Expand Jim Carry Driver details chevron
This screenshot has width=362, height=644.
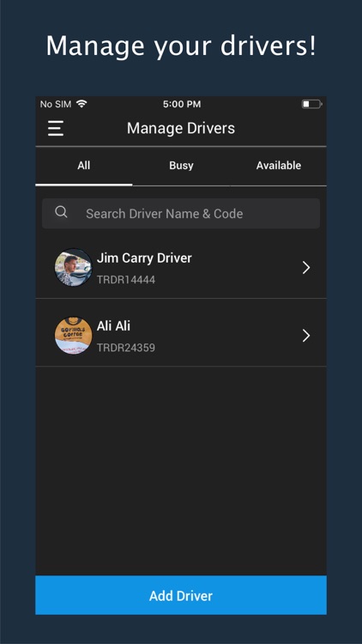306,268
